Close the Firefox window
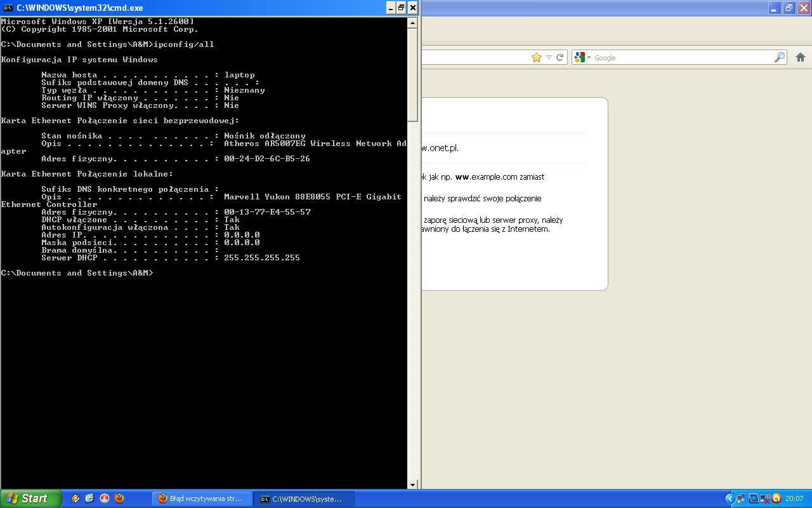Image resolution: width=812 pixels, height=508 pixels. (x=802, y=8)
